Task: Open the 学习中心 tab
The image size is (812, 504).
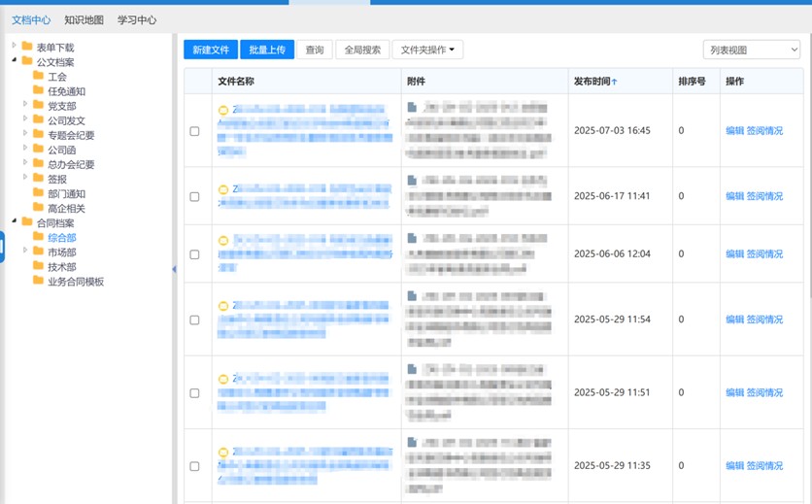Action: [x=137, y=19]
